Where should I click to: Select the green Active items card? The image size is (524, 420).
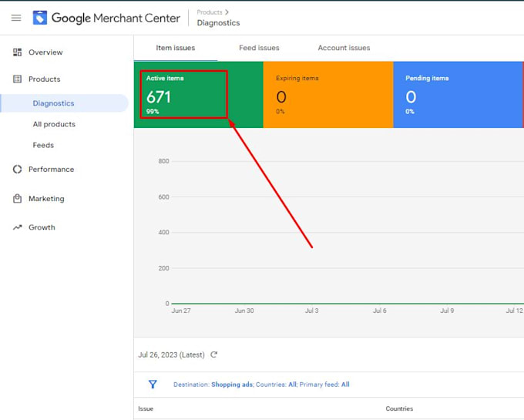pyautogui.click(x=198, y=96)
